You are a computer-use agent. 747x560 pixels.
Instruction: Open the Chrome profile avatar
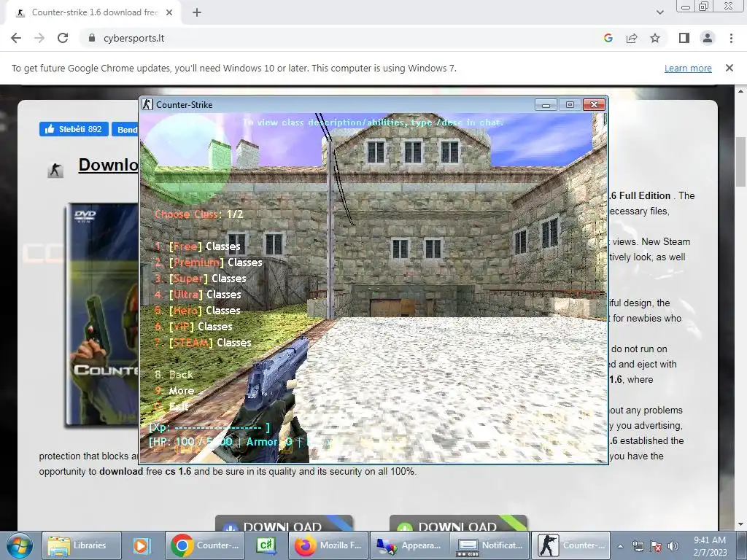tap(708, 38)
